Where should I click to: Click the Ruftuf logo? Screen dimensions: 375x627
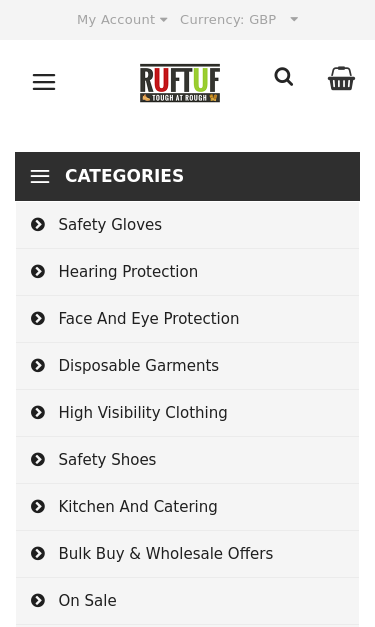click(x=180, y=83)
